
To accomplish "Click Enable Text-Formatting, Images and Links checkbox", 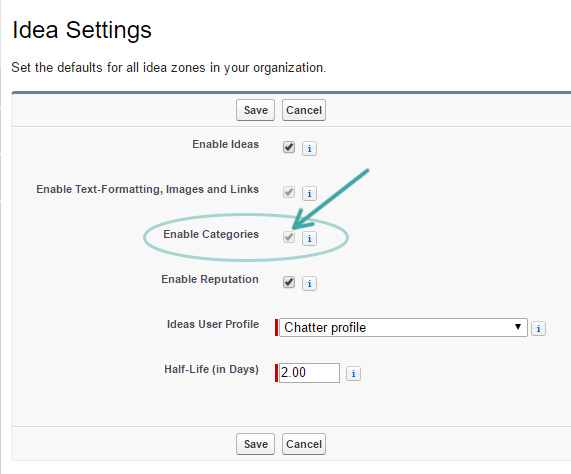I will click(x=289, y=192).
